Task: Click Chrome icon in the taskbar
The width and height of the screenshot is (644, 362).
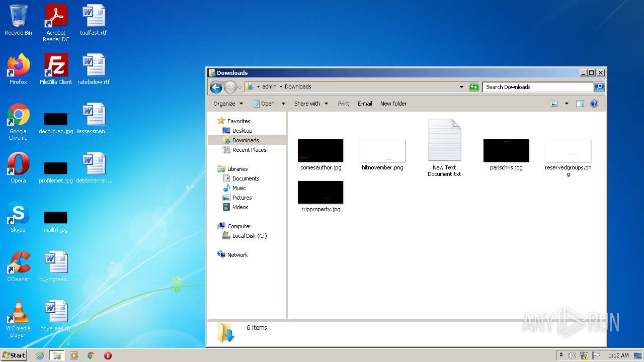Action: click(x=91, y=355)
